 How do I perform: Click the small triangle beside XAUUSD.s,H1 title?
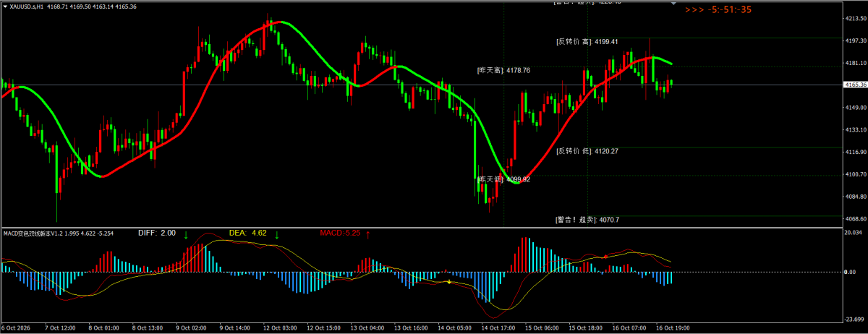pos(4,6)
